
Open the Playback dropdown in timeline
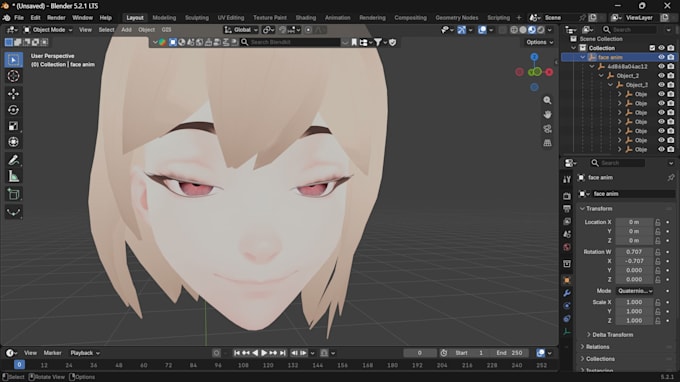(85, 353)
